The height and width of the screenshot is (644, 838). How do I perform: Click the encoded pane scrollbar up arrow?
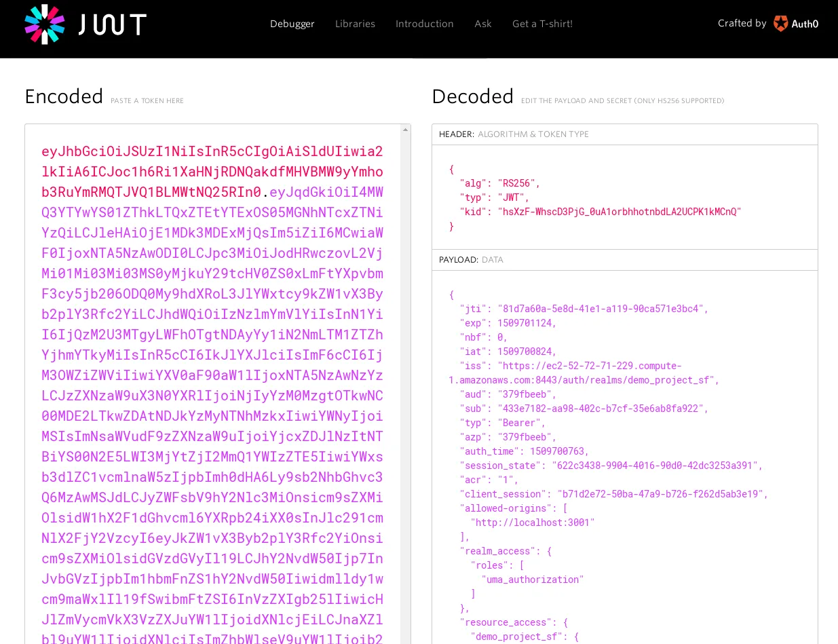click(x=406, y=130)
